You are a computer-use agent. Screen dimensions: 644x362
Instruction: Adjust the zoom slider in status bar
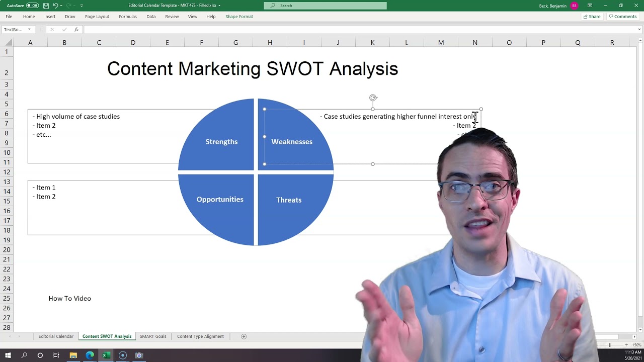609,345
